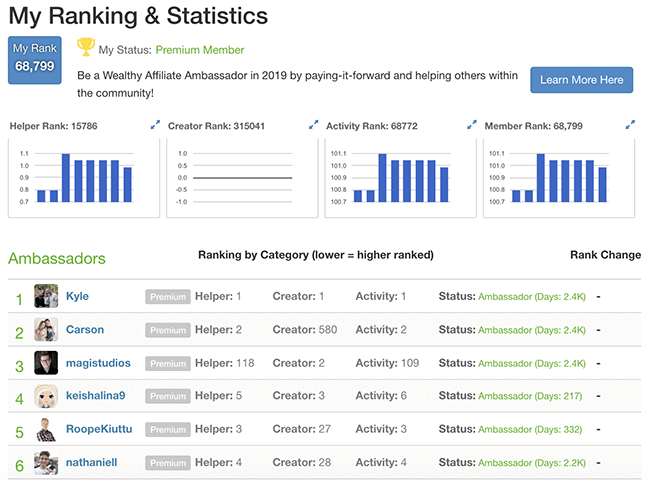Image resolution: width=650 pixels, height=481 pixels.
Task: Click Ambassador (Days: 217) status
Action: coord(530,396)
